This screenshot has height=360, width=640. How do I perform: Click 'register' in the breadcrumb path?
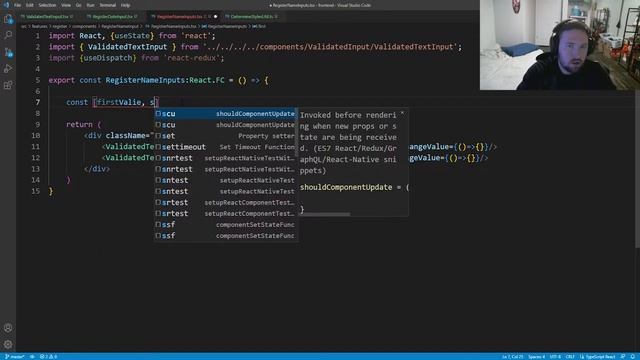[x=60, y=26]
